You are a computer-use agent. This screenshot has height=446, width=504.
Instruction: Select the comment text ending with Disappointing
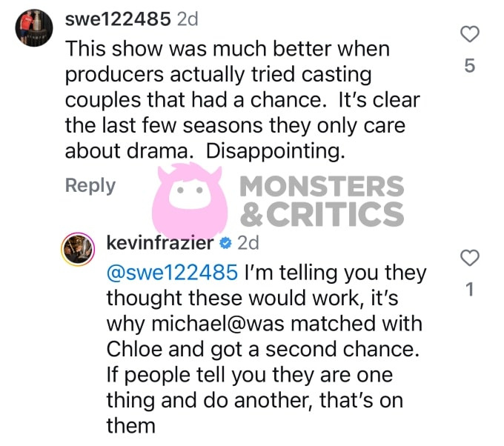point(242,100)
